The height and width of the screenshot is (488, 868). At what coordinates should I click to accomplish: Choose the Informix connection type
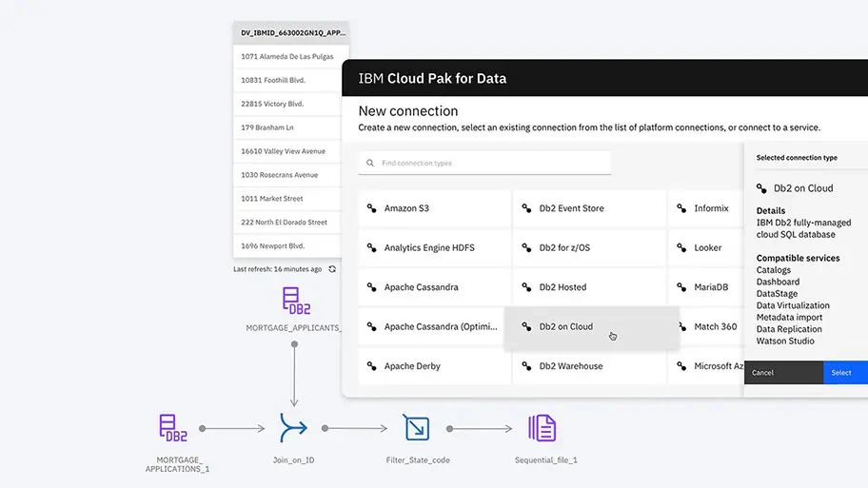click(x=706, y=208)
